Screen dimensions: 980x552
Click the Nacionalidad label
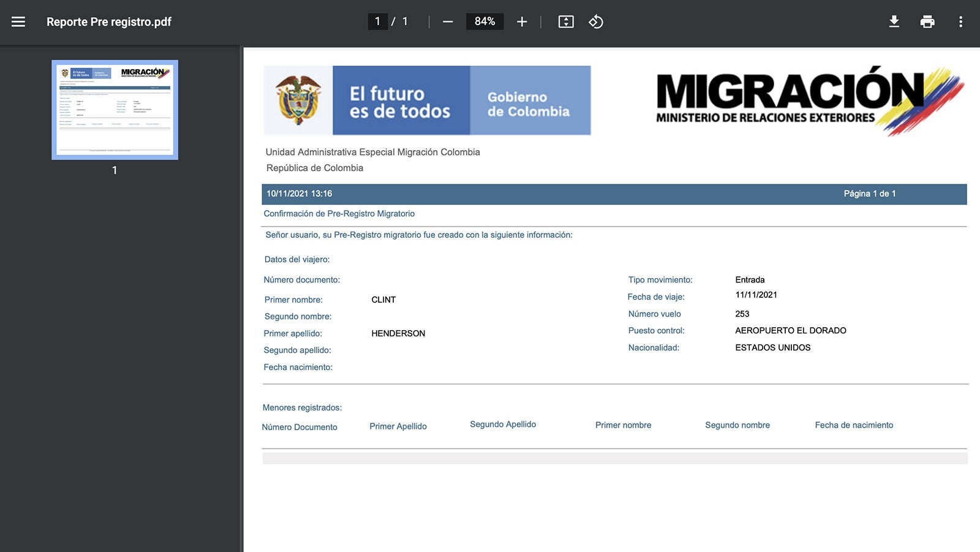[654, 347]
